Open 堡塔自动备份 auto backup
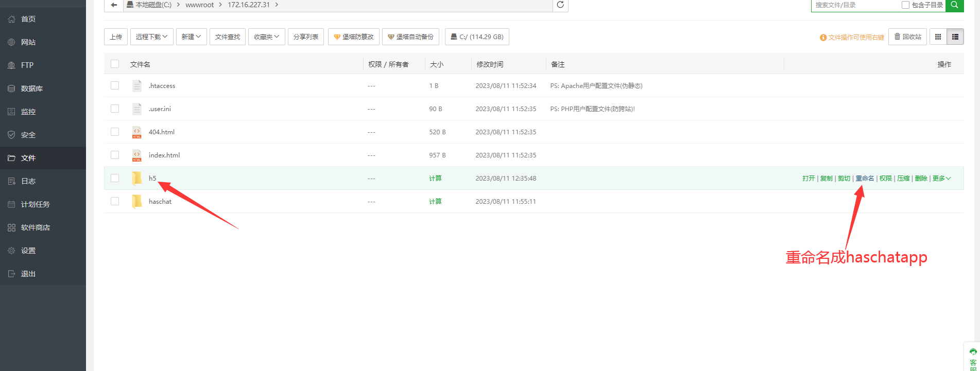 (x=410, y=37)
